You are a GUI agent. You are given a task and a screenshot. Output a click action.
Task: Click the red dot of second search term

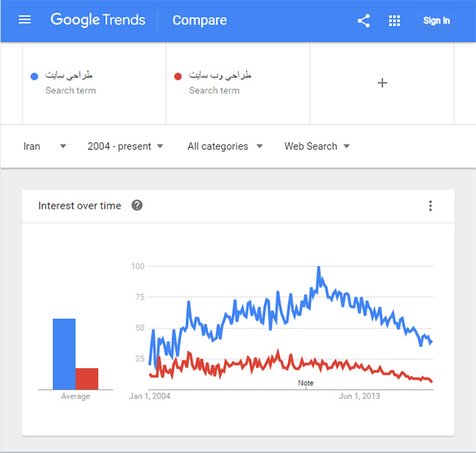[178, 76]
